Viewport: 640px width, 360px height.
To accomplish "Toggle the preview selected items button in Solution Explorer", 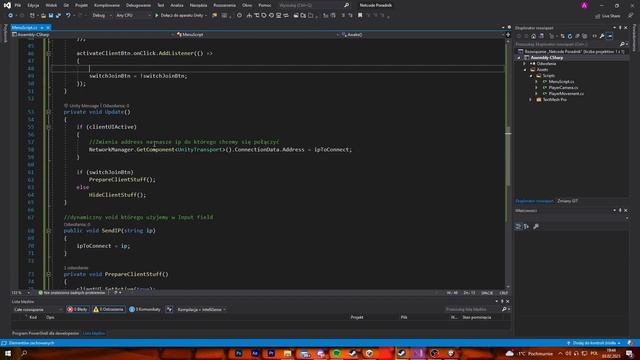I will pyautogui.click(x=609, y=36).
